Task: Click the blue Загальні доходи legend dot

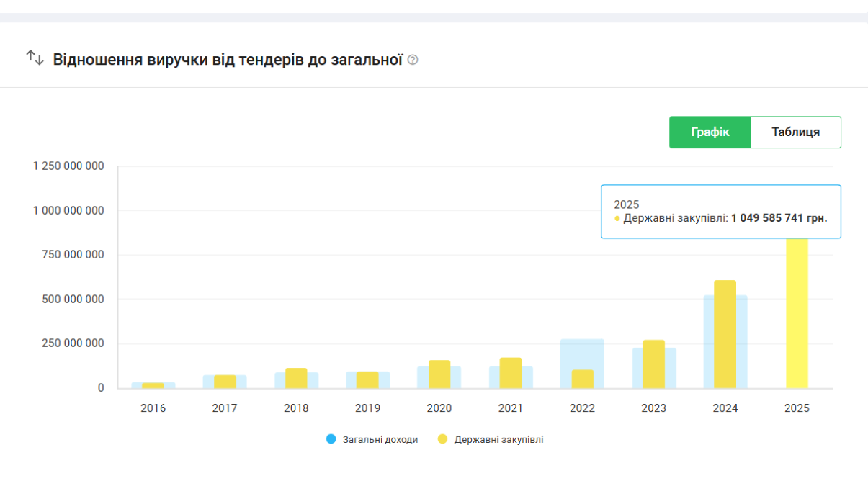Action: tap(331, 439)
